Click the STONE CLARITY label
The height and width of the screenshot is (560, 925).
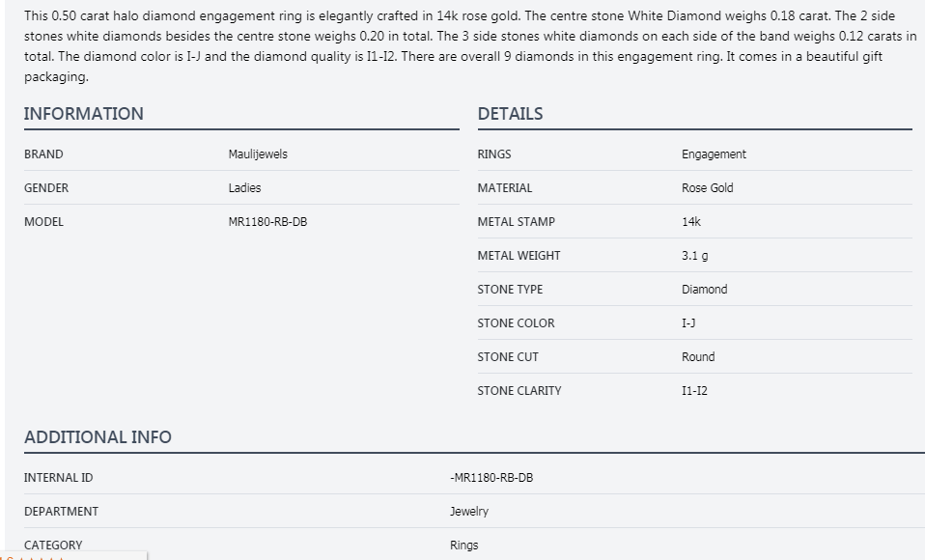(x=519, y=391)
